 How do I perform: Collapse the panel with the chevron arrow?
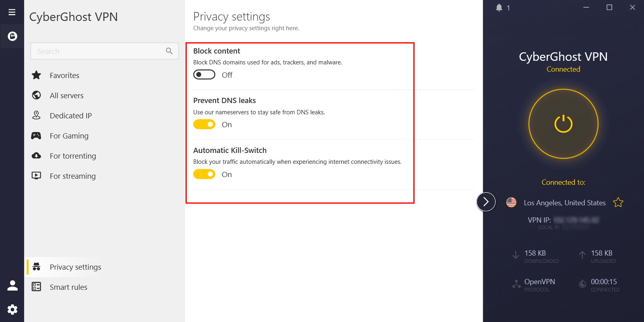click(486, 202)
